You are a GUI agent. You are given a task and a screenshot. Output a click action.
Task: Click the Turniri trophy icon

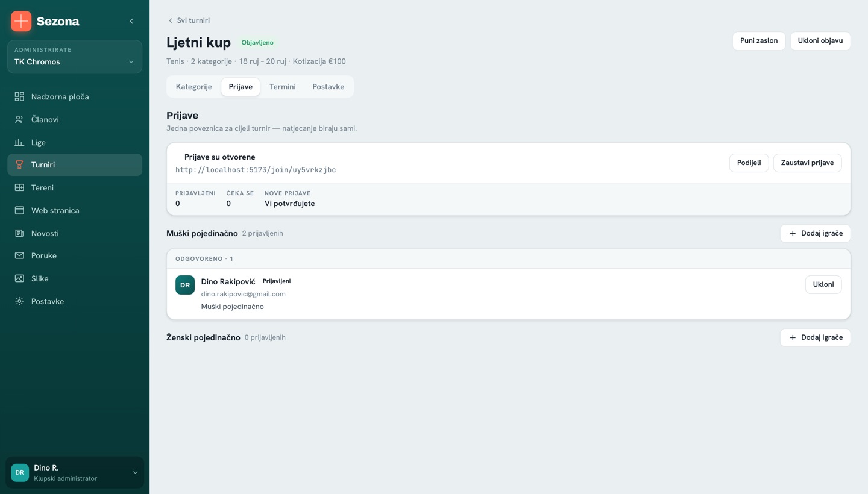coord(19,164)
